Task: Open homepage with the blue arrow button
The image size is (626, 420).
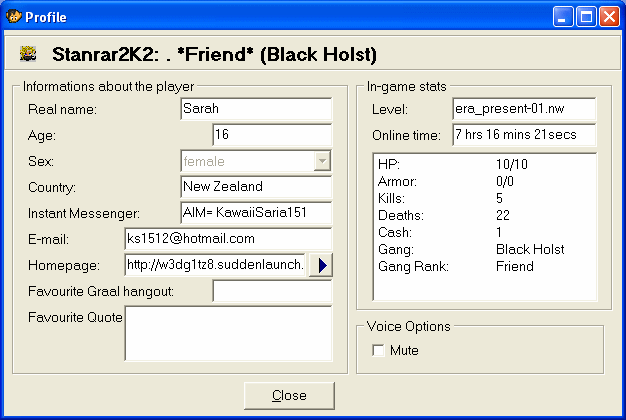Action: pos(321,265)
